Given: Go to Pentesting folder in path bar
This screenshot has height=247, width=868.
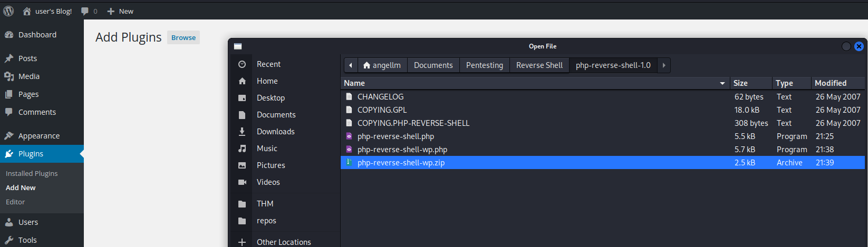Looking at the screenshot, I should [485, 65].
